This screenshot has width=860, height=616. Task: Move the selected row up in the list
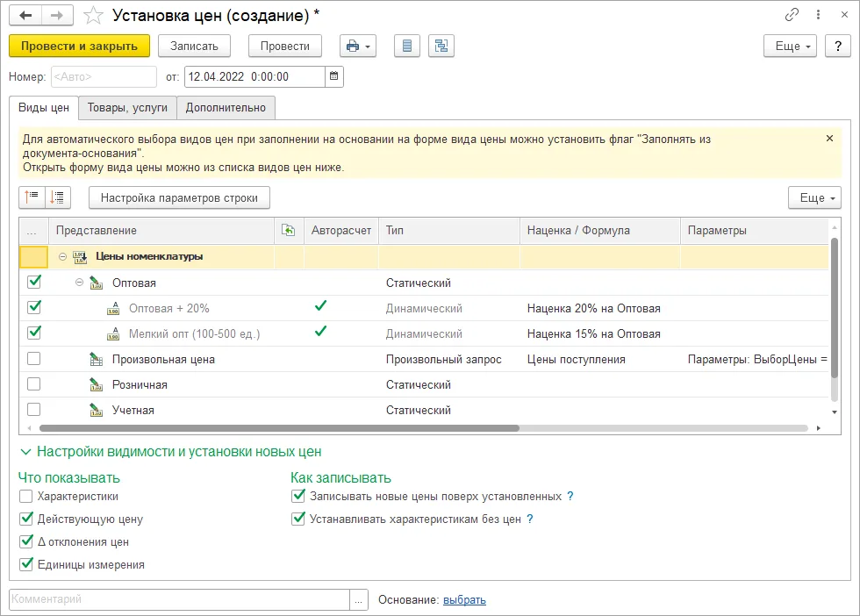click(32, 197)
